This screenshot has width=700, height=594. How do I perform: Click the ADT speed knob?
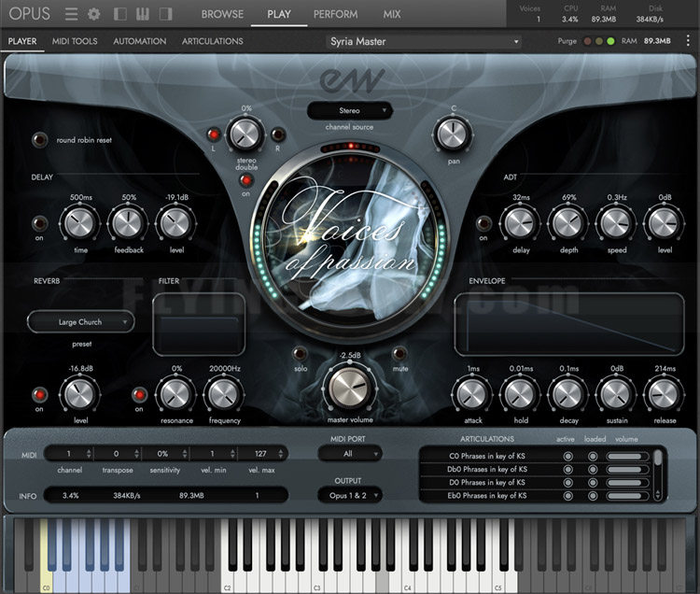coord(616,222)
